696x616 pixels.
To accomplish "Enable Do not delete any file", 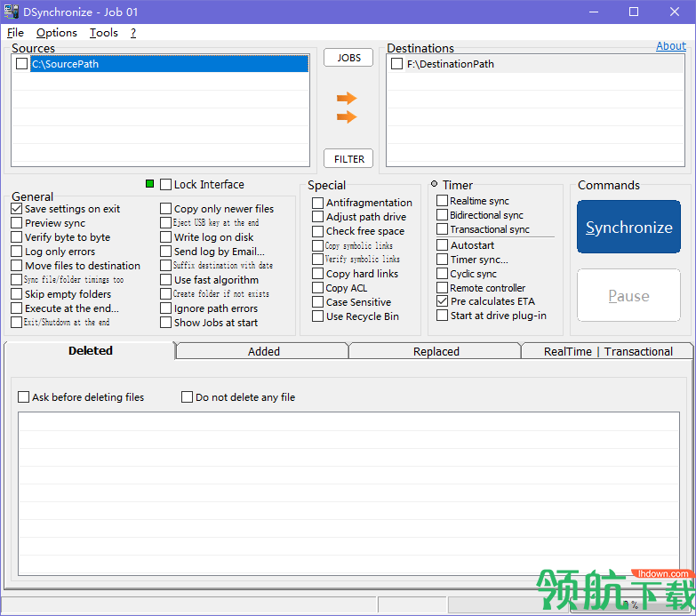I will [187, 396].
